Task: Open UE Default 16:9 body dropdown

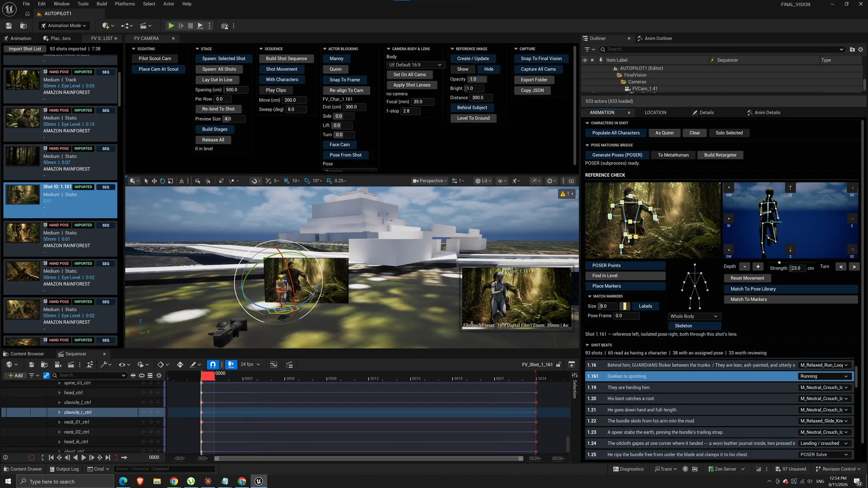Action: (x=415, y=65)
